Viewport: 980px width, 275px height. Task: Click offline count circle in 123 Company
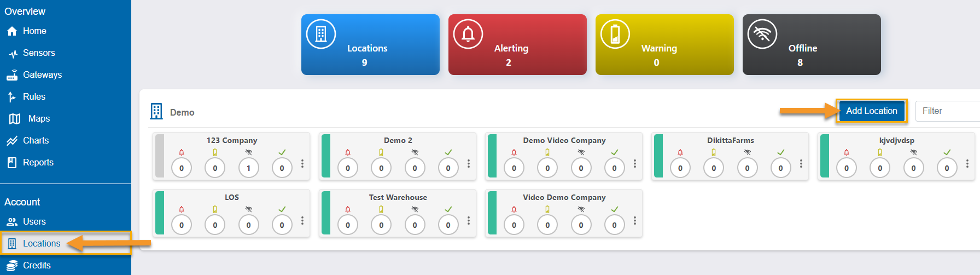tap(249, 168)
